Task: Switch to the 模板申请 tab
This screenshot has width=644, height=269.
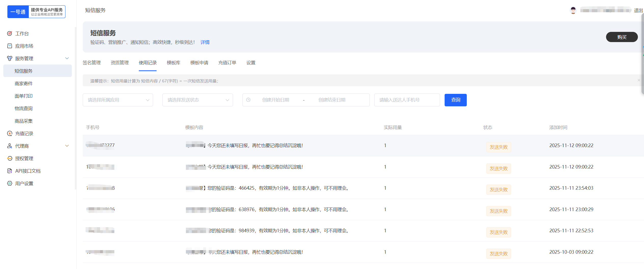Action: (x=199, y=63)
